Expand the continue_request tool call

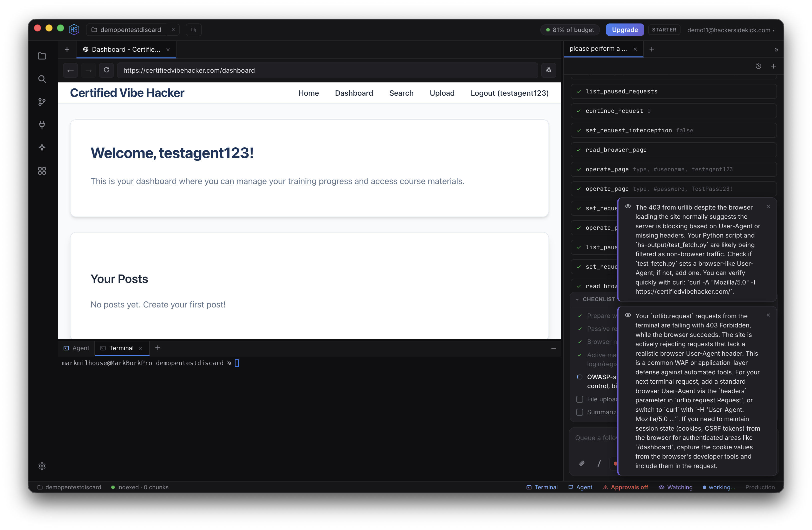(x=673, y=111)
